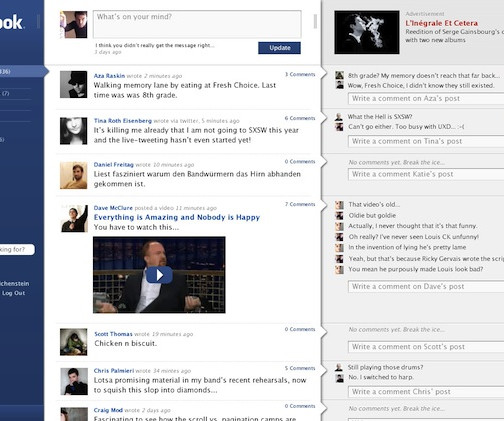Focus the What's on your mind field
This screenshot has height=421, width=504.
(197, 24)
